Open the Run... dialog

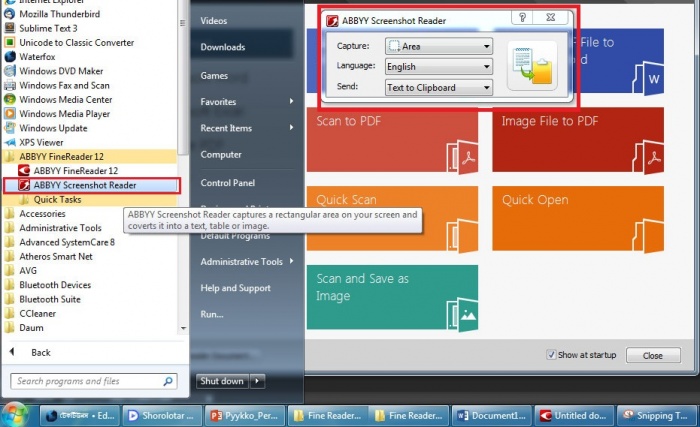(x=212, y=314)
